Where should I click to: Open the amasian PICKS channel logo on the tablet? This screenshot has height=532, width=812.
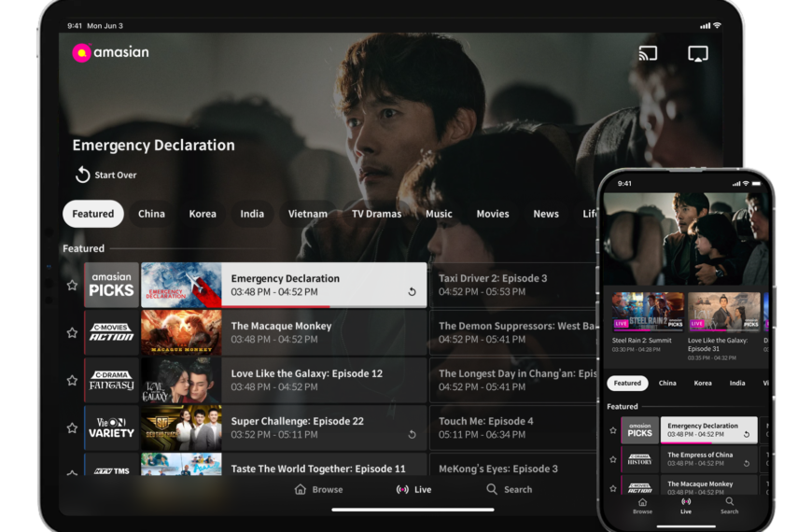pos(111,285)
